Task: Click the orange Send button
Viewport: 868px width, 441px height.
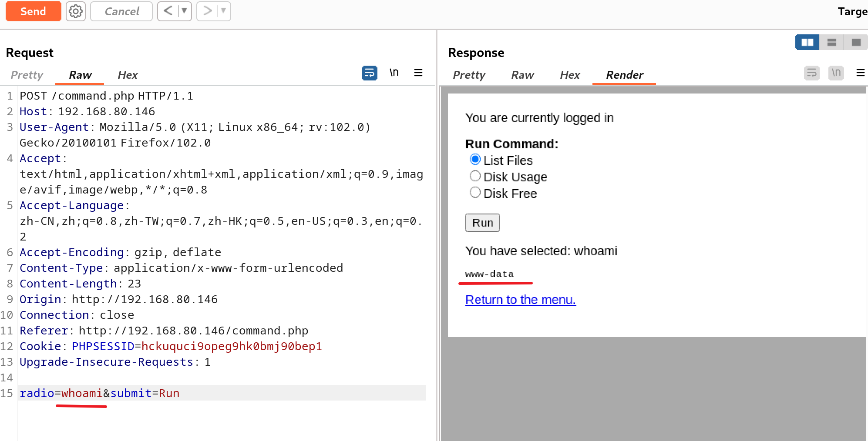Action: (33, 11)
